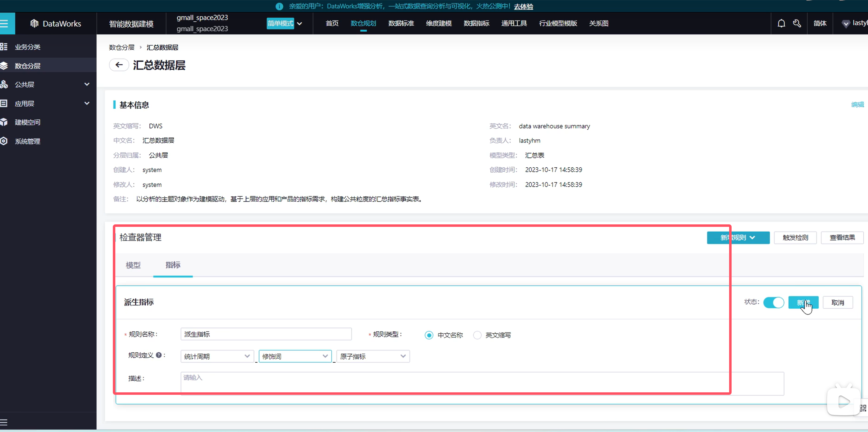Viewport: 868px width, 432px height.
Task: Click the 编辑 link in 基本信息
Action: (857, 105)
